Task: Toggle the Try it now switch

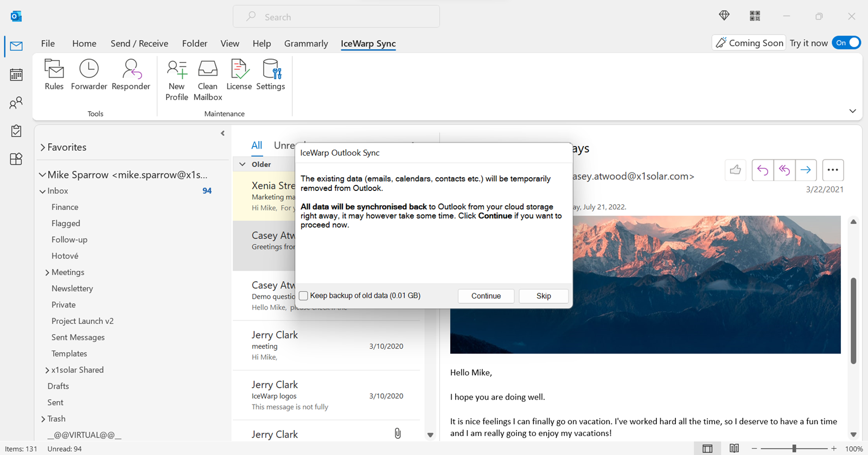Action: click(847, 43)
